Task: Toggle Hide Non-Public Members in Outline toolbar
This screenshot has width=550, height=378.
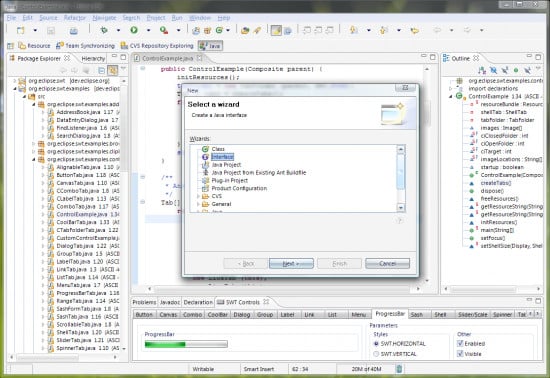Action: pyautogui.click(x=516, y=70)
